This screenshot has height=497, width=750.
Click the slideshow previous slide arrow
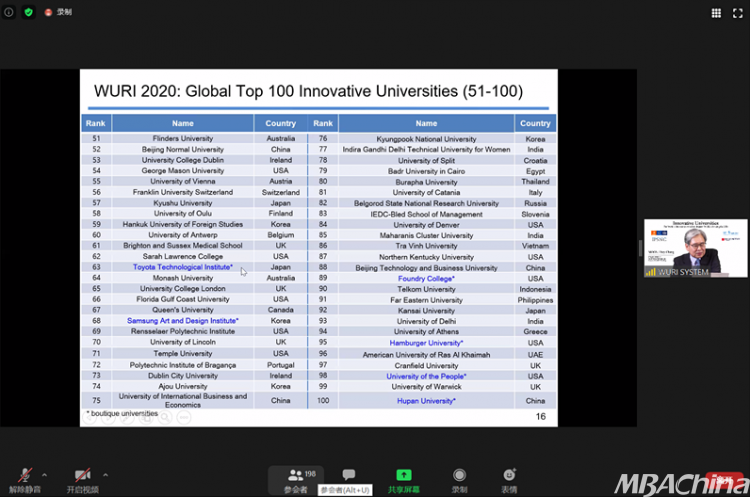click(90, 418)
